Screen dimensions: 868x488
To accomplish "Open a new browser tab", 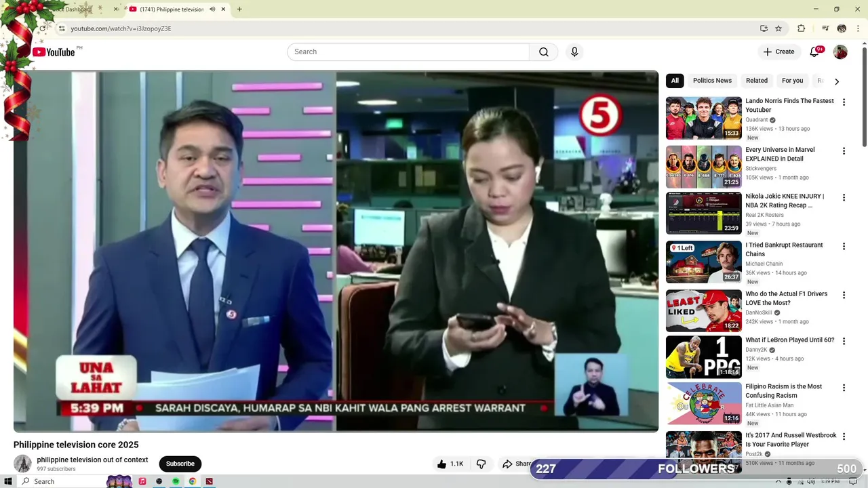I will pyautogui.click(x=239, y=9).
